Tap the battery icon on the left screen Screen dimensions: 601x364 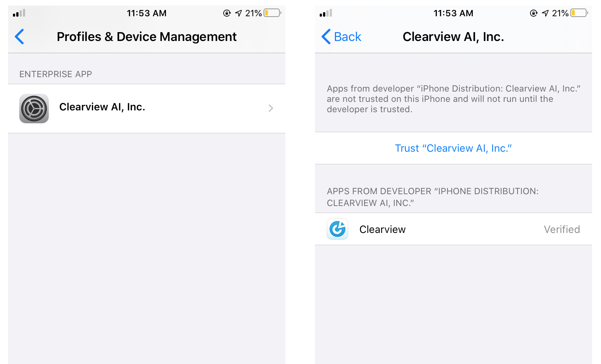[x=272, y=13]
